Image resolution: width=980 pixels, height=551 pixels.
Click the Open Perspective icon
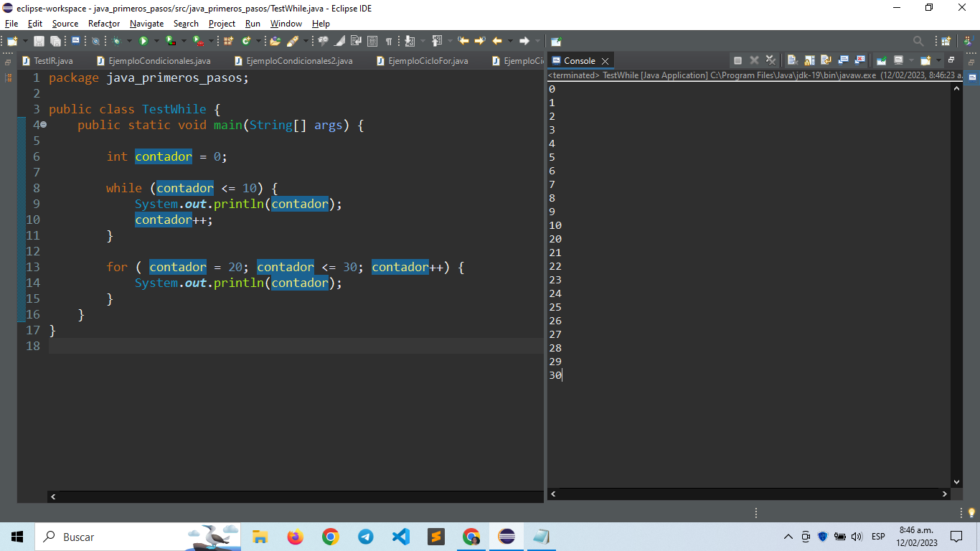(x=946, y=41)
